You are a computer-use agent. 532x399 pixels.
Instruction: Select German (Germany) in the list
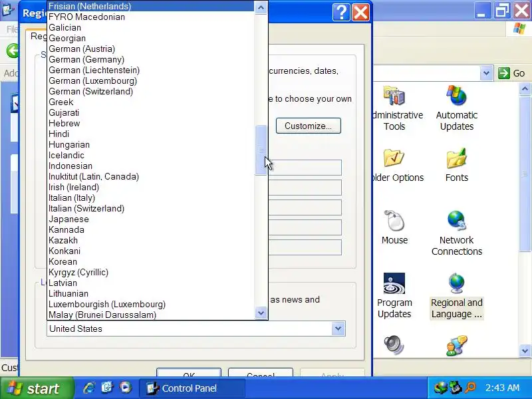(x=151, y=59)
